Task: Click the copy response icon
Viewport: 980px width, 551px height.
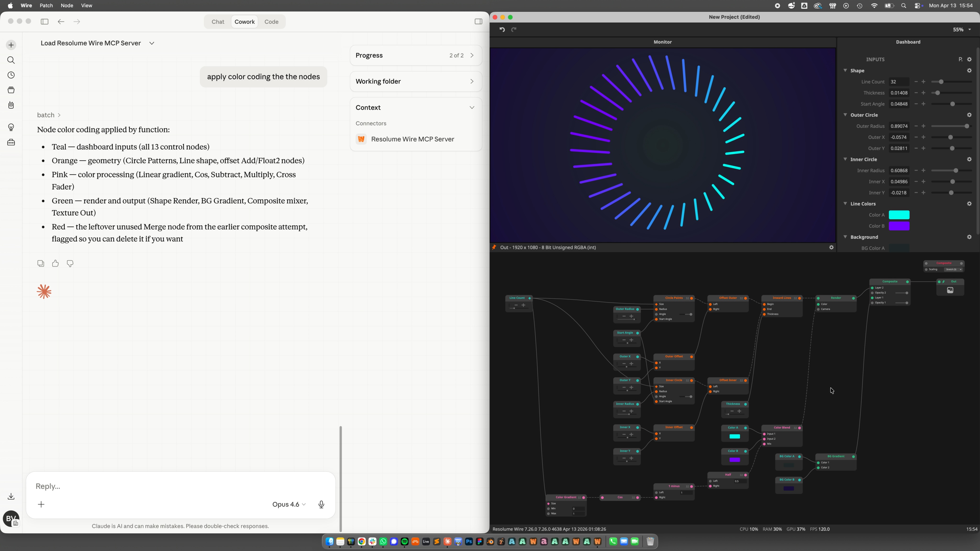Action: click(41, 264)
